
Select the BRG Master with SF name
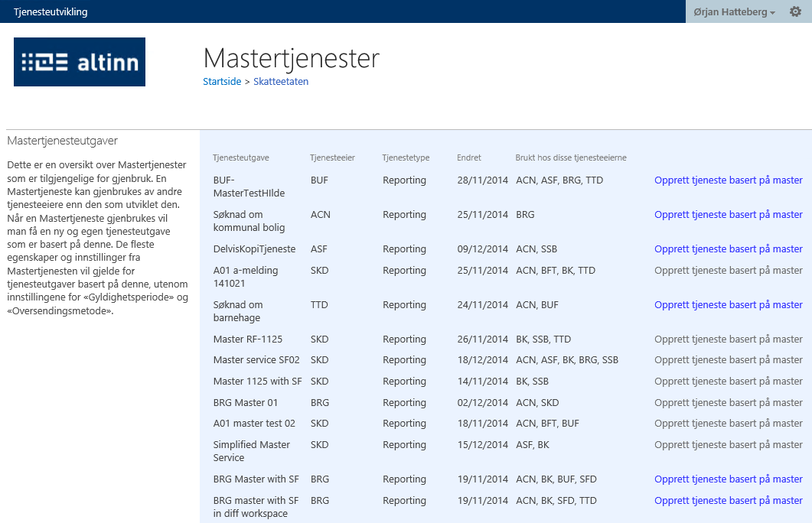click(256, 479)
